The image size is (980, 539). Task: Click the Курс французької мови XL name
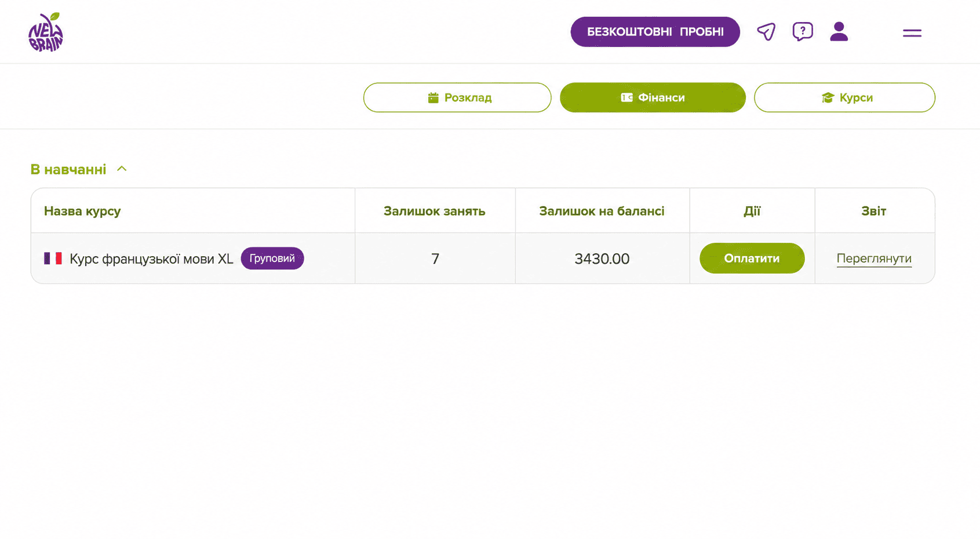(151, 258)
